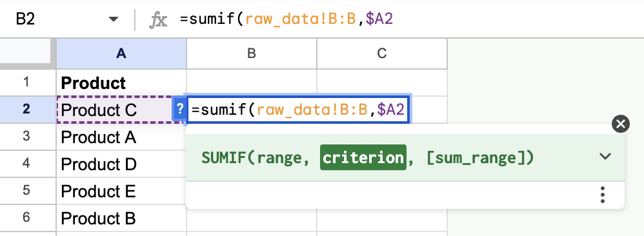The image size is (644, 236).
Task: Select row 5 header
Action: click(26, 191)
